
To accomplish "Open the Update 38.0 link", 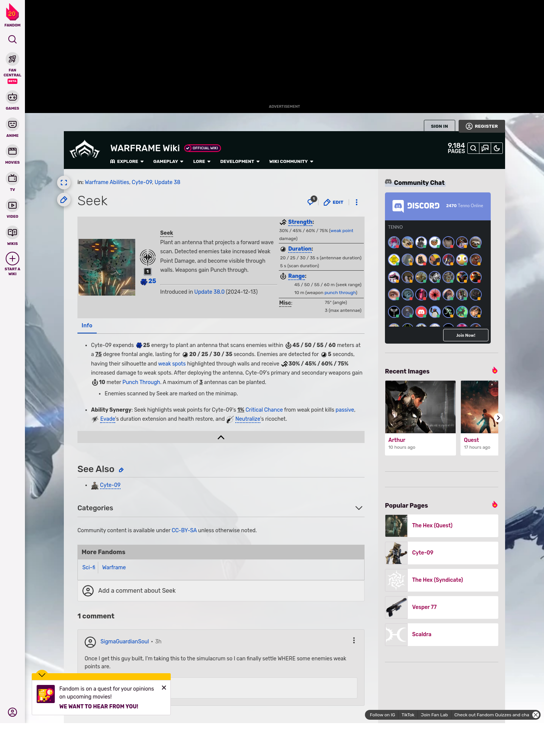I will pos(209,292).
